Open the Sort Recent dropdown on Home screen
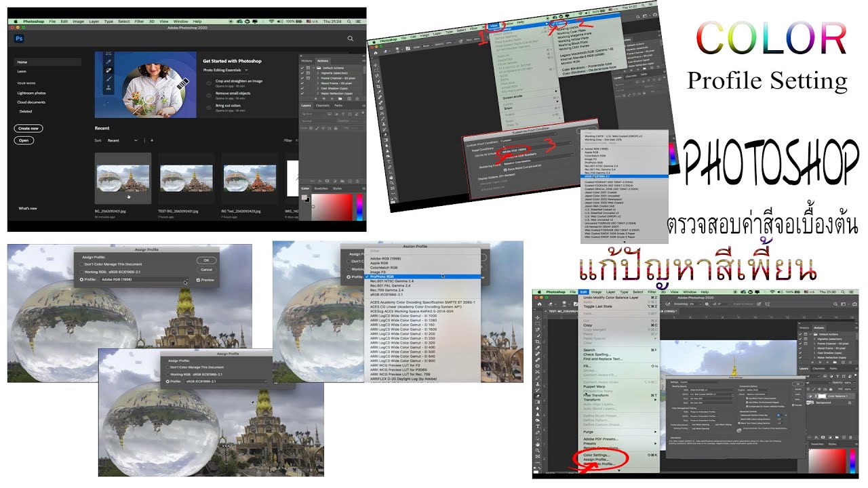Viewport: 868px width, 488px height. 123,140
